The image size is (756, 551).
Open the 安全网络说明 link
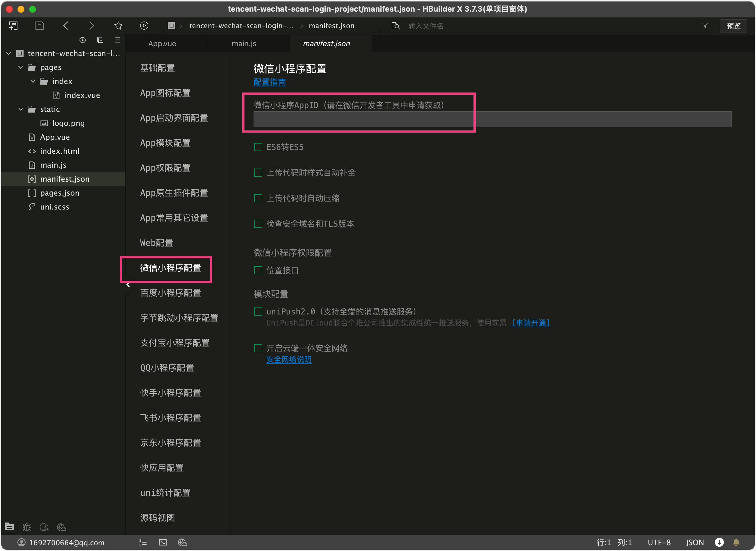click(x=288, y=359)
